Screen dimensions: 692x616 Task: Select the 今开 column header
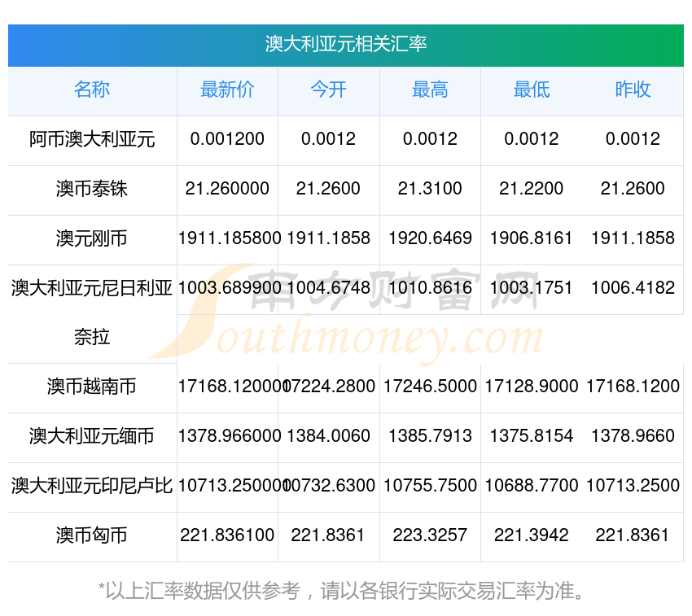coord(329,90)
